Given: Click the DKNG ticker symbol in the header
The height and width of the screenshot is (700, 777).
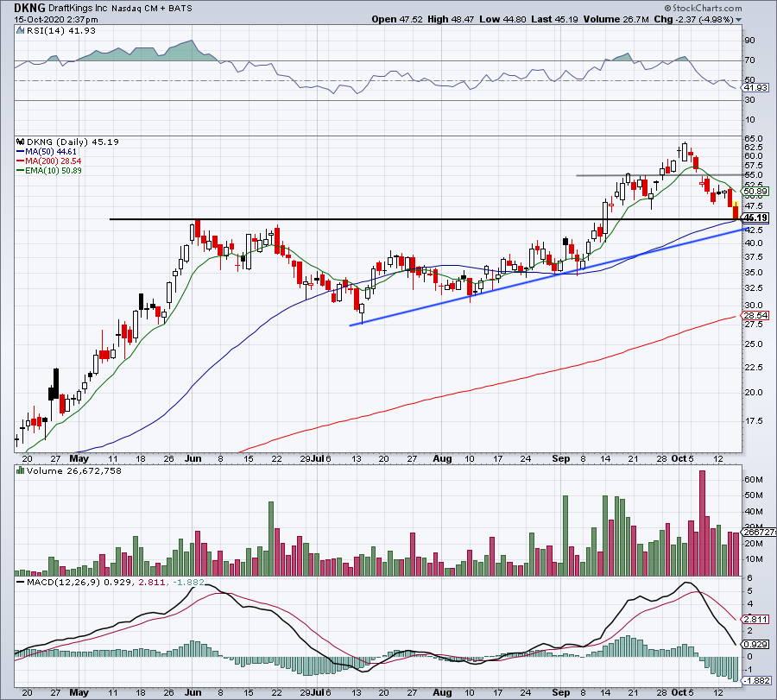Looking at the screenshot, I should tap(29, 8).
